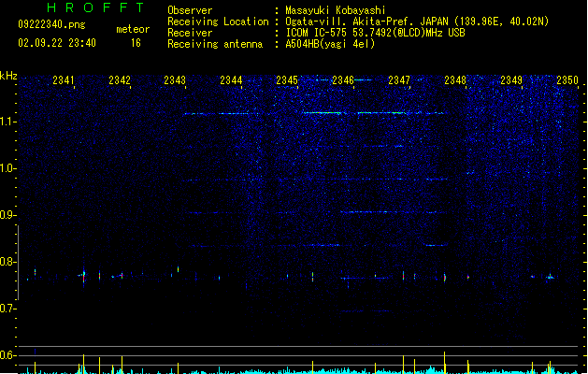Click the 2346 time axis label
Viewport: 588px width, 374px height.
(343, 80)
